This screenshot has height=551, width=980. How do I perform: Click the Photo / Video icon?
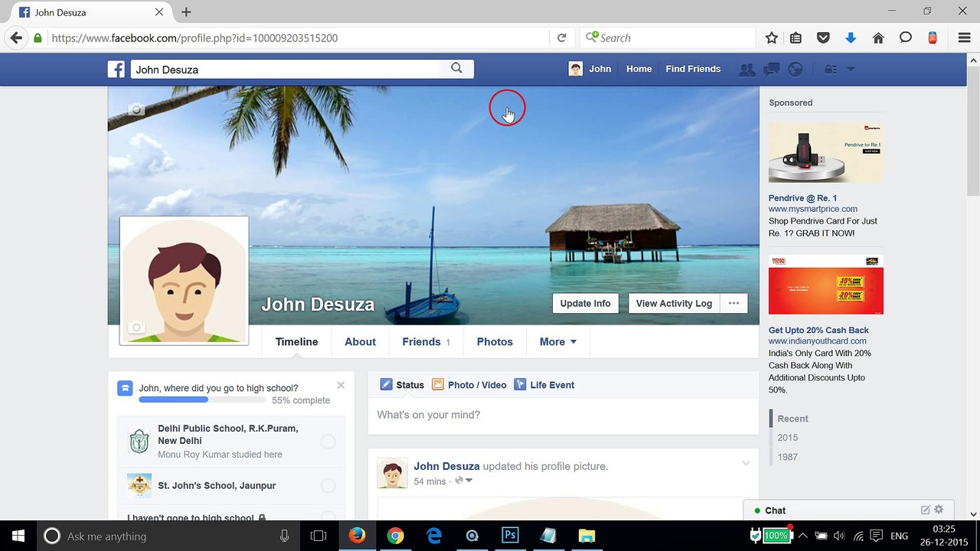click(438, 385)
